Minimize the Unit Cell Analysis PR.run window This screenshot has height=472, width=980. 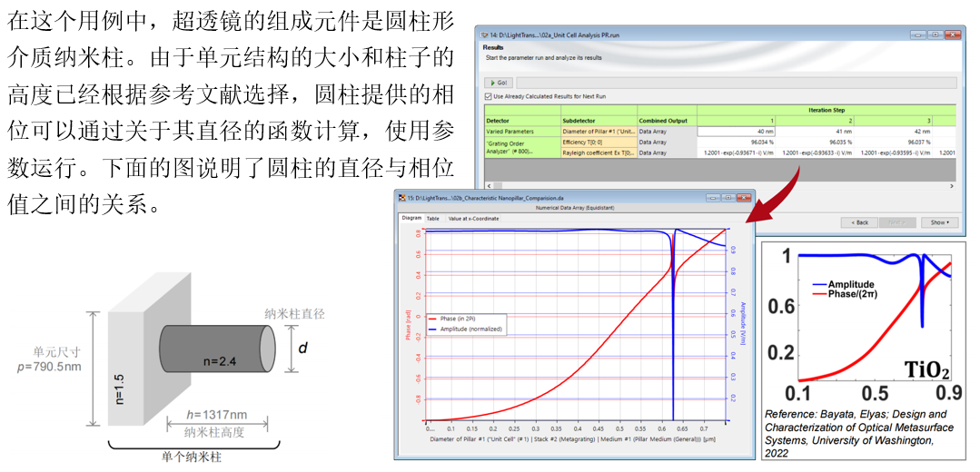(x=919, y=35)
